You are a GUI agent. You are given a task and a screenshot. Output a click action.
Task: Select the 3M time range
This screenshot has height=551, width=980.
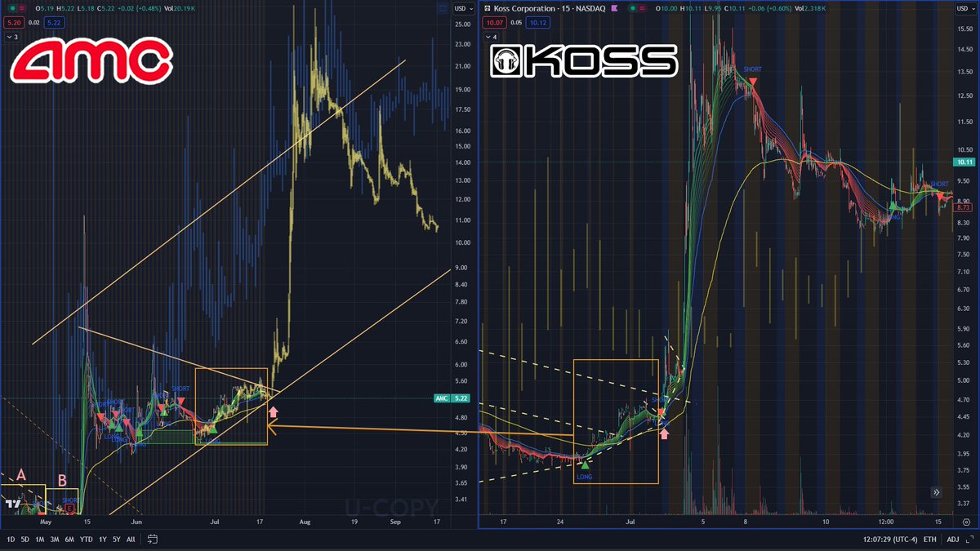[53, 540]
